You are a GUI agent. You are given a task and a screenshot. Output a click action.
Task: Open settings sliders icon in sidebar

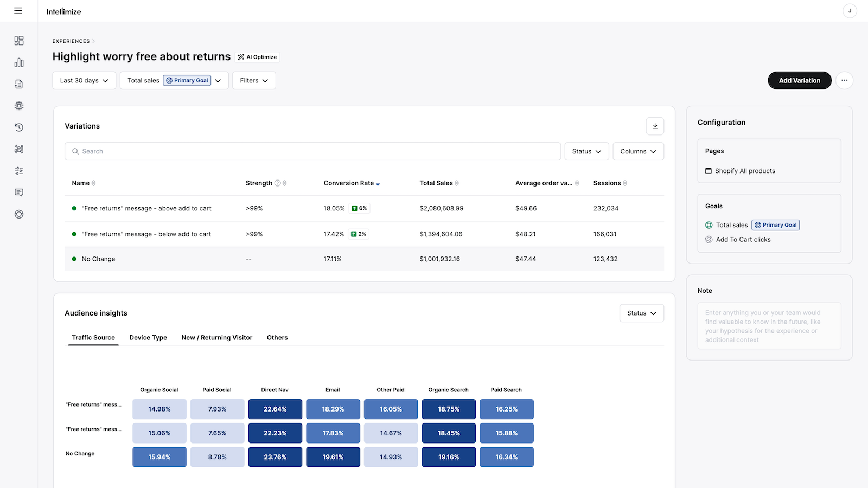tap(19, 171)
